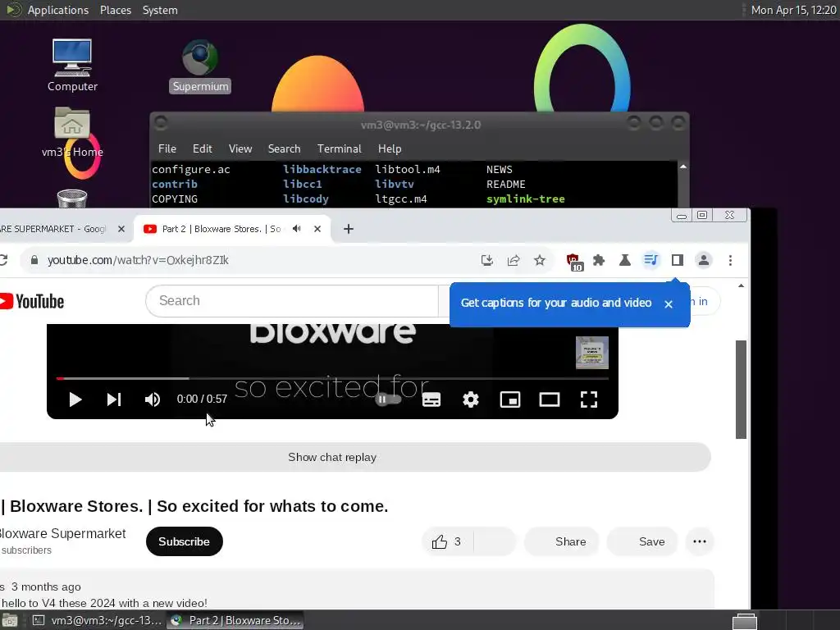Share the video

pos(561,541)
